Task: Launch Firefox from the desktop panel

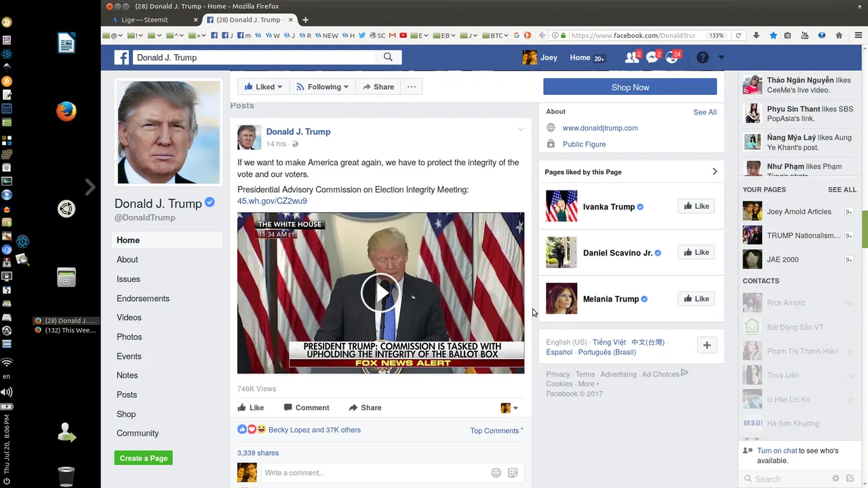Action: coord(66,111)
